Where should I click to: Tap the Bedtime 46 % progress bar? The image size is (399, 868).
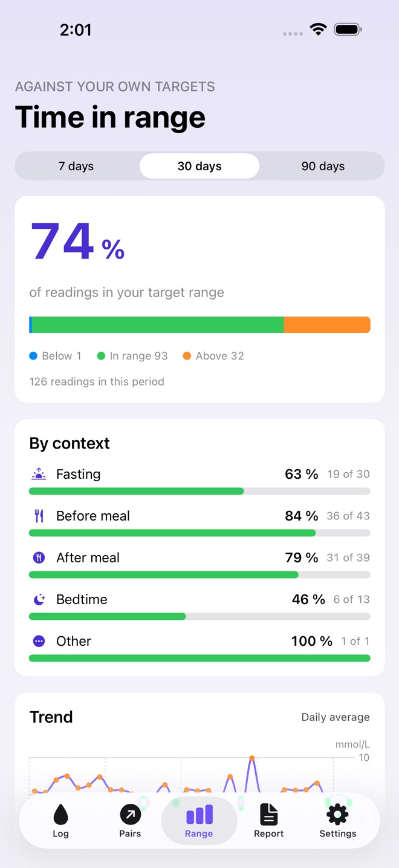(199, 617)
